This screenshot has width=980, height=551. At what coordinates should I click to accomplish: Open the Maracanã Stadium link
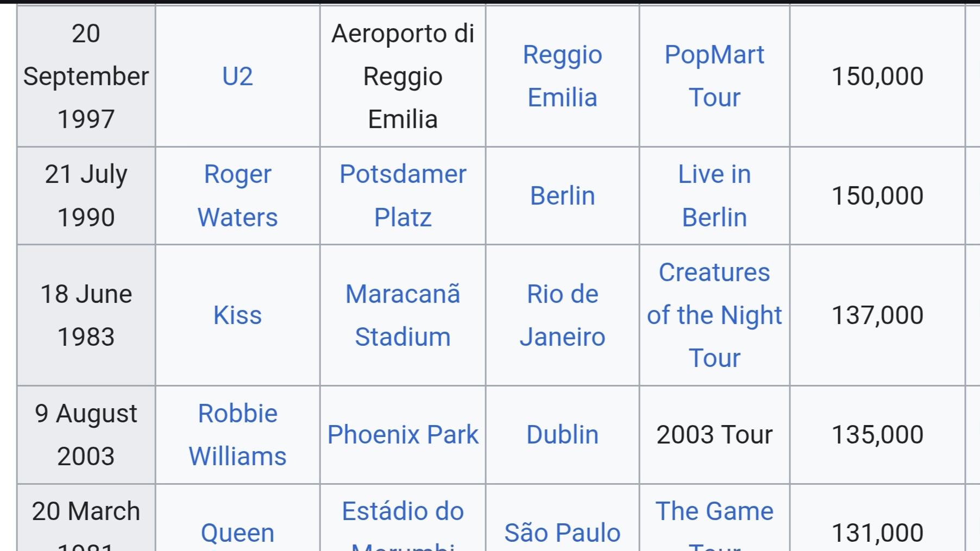(403, 315)
